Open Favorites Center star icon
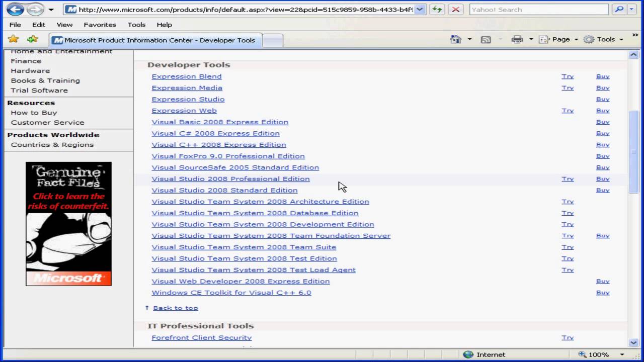This screenshot has width=644, height=362. click(14, 39)
